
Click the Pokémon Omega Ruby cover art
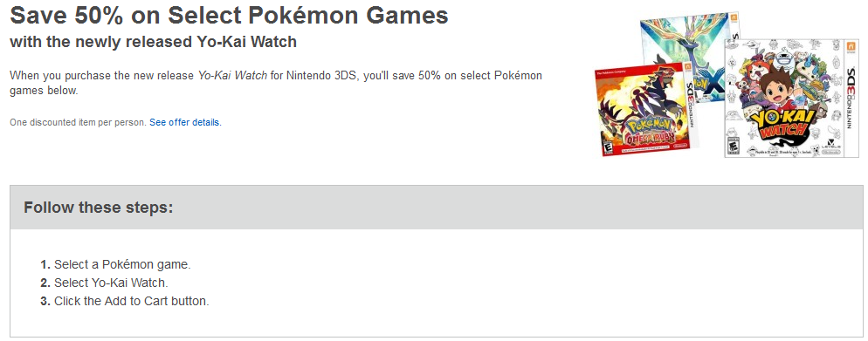coord(645,110)
